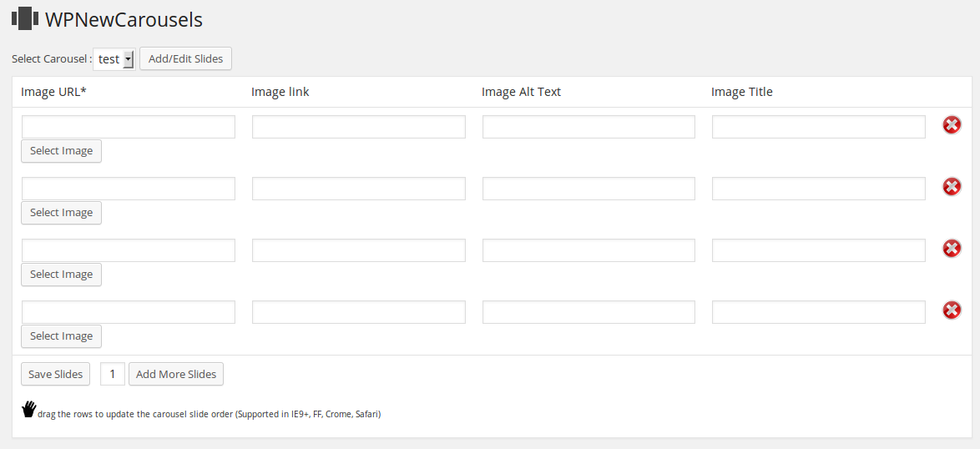Click the WPNewCarousels logo icon
The image size is (980, 449).
coord(25,18)
